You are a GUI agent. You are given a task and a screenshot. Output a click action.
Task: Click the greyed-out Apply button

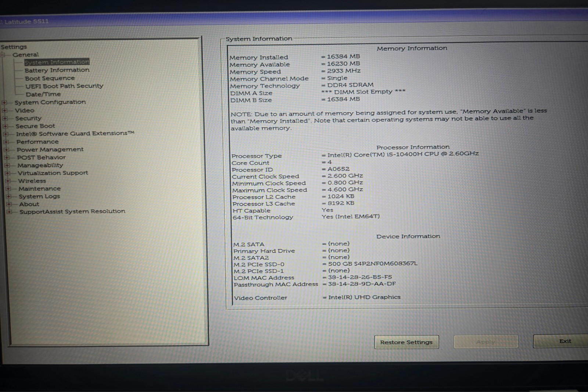coord(486,342)
